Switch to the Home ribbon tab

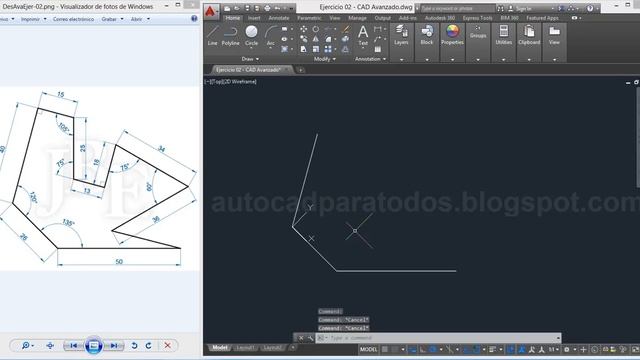[x=233, y=18]
